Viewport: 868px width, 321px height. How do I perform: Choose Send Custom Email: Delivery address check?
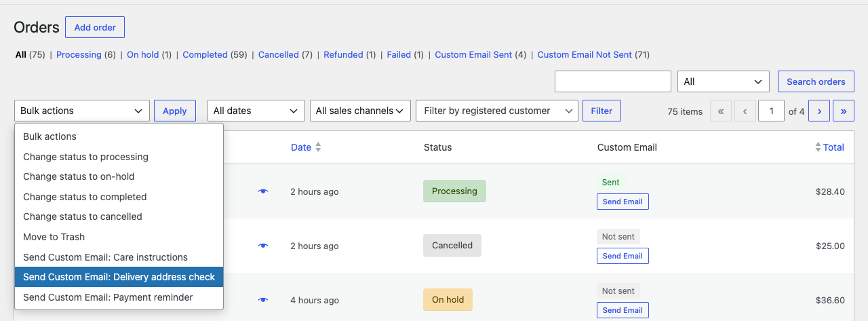pos(119,277)
